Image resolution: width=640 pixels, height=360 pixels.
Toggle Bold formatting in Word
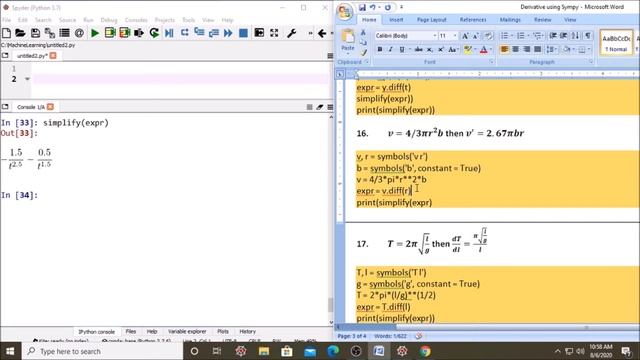[x=380, y=49]
